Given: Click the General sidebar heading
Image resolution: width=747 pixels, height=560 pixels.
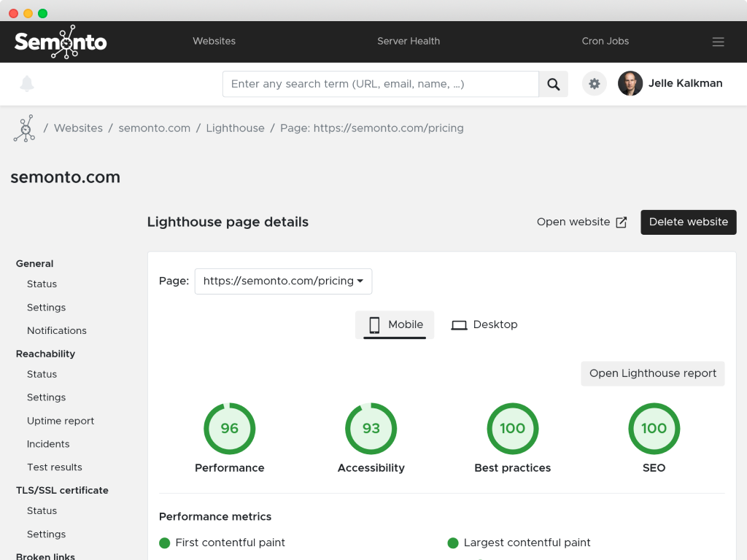Looking at the screenshot, I should tap(34, 264).
